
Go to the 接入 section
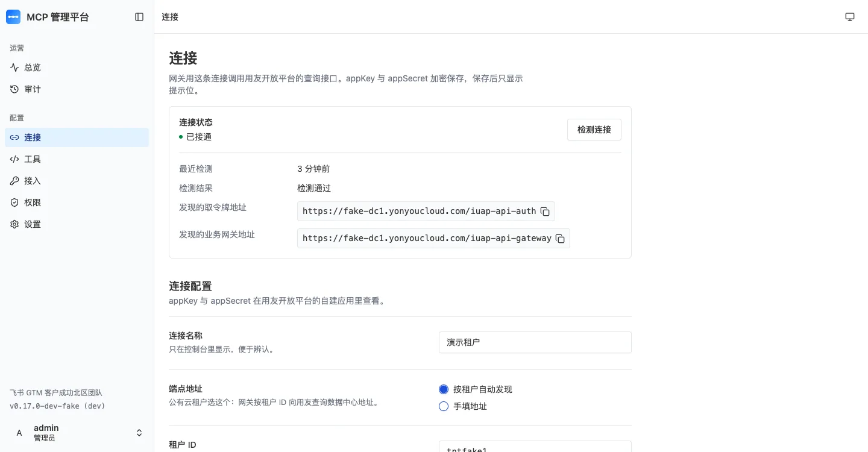[x=77, y=181]
